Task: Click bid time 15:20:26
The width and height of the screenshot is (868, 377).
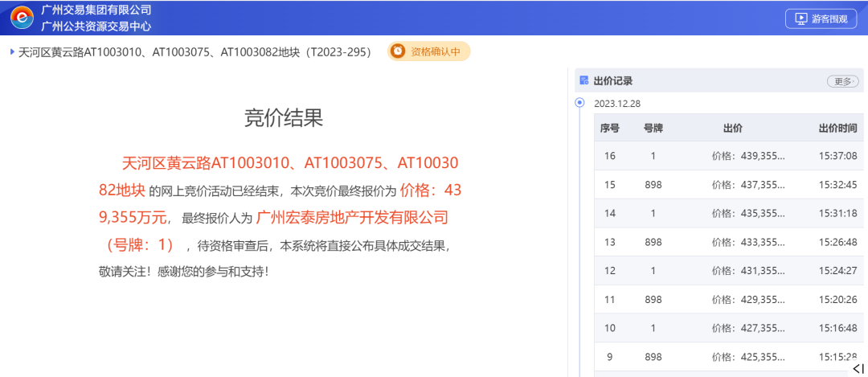Action: 837,300
